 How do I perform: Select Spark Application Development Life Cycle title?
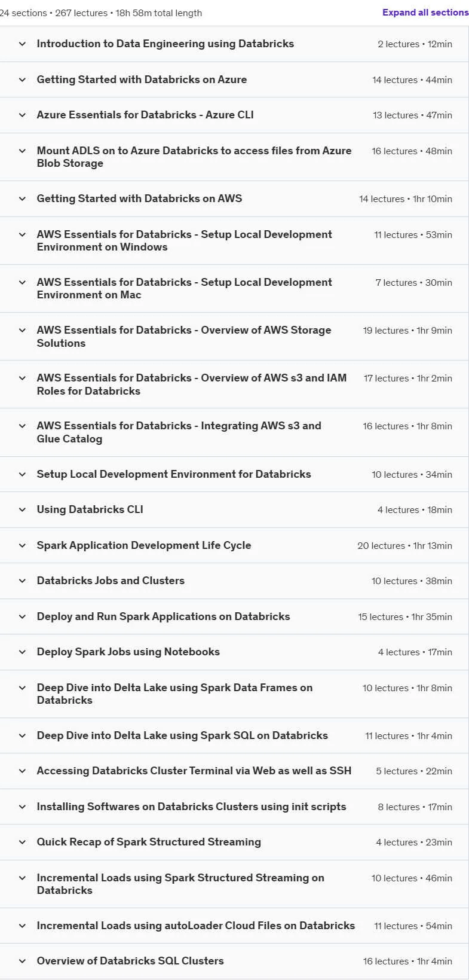click(144, 545)
